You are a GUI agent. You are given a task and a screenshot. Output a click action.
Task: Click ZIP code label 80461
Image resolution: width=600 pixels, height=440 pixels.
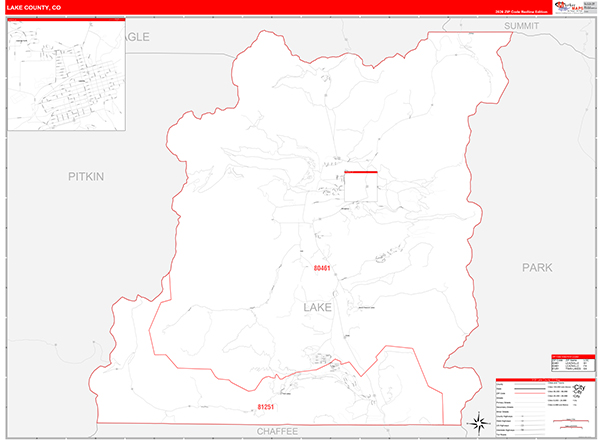click(x=322, y=268)
